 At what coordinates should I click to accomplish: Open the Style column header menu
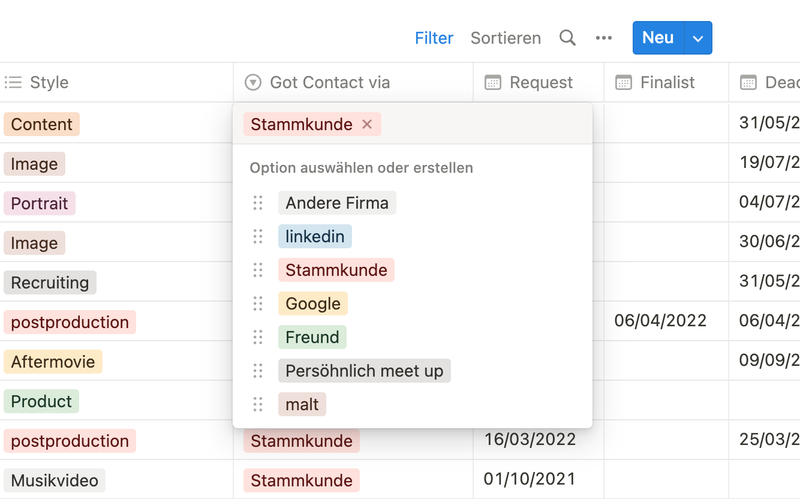(x=49, y=83)
